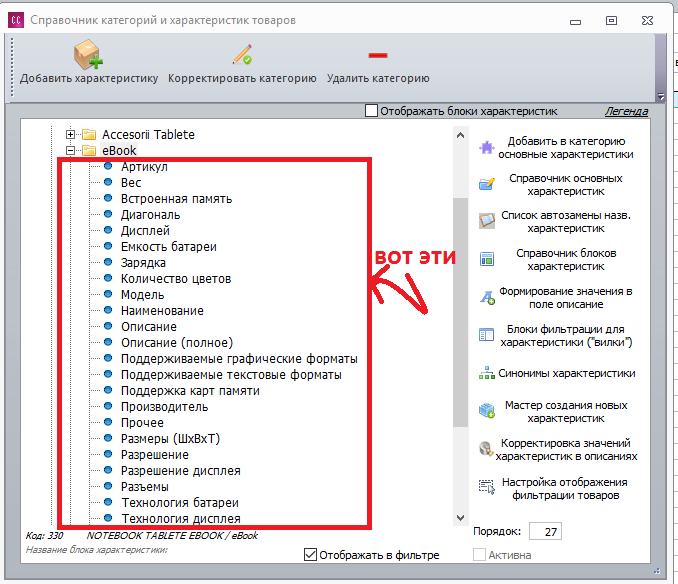The width and height of the screenshot is (678, 584).
Task: Uncheck Отображать в фильтре checkbox
Action: [x=310, y=555]
